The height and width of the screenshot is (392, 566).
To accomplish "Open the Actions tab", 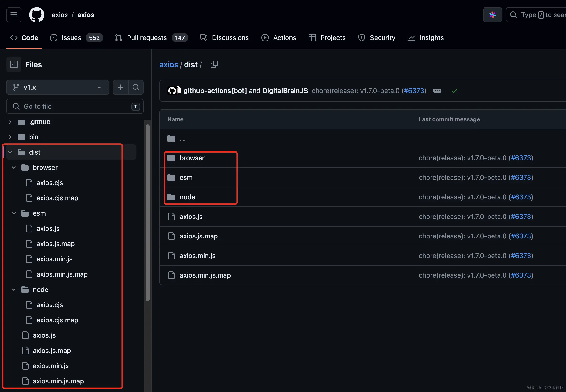I will 279,38.
